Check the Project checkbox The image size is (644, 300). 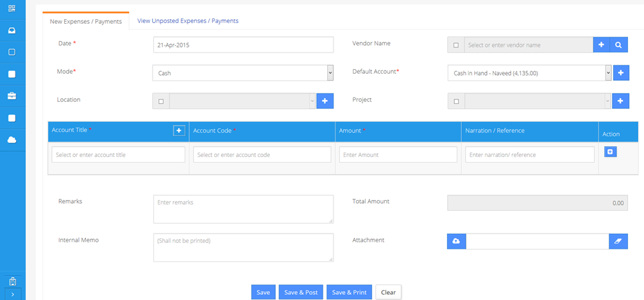tap(456, 101)
